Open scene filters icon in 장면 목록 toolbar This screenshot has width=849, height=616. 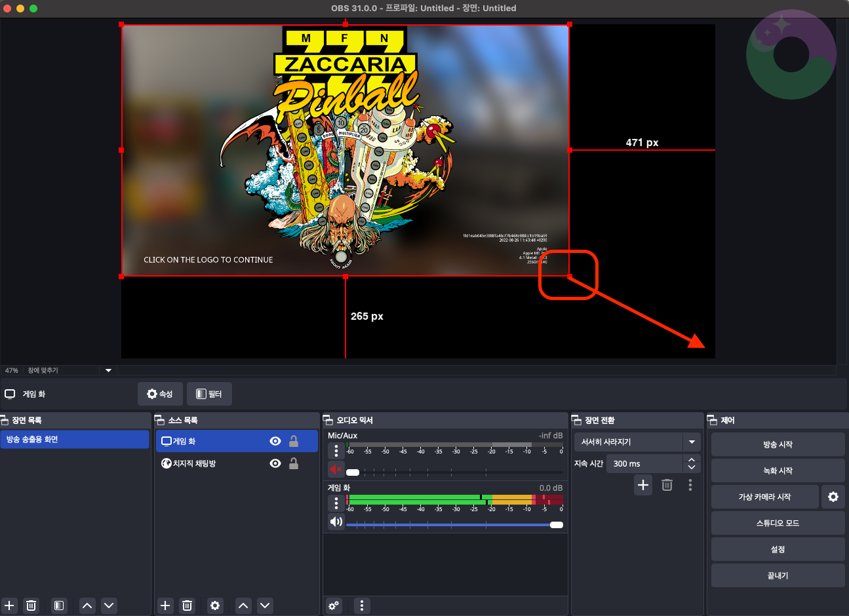click(x=59, y=606)
